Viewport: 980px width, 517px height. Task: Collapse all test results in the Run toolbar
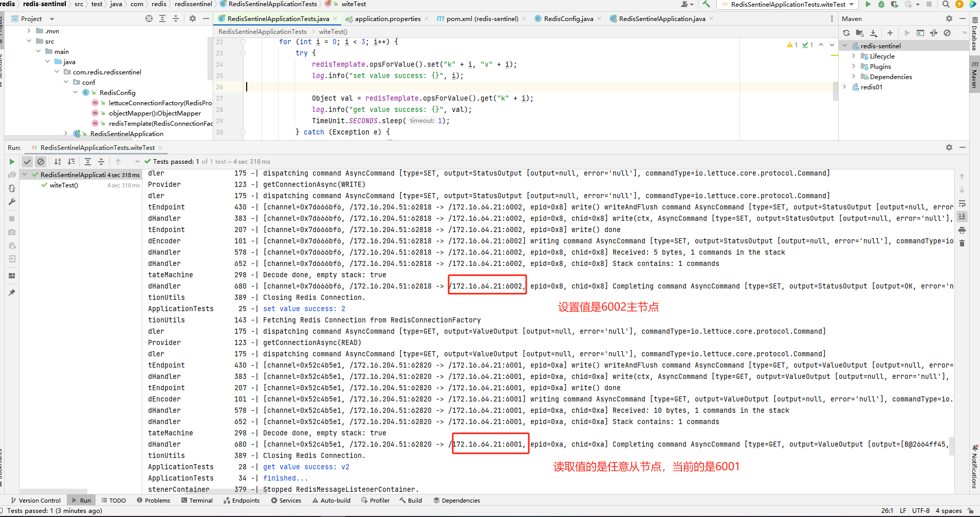pos(101,162)
